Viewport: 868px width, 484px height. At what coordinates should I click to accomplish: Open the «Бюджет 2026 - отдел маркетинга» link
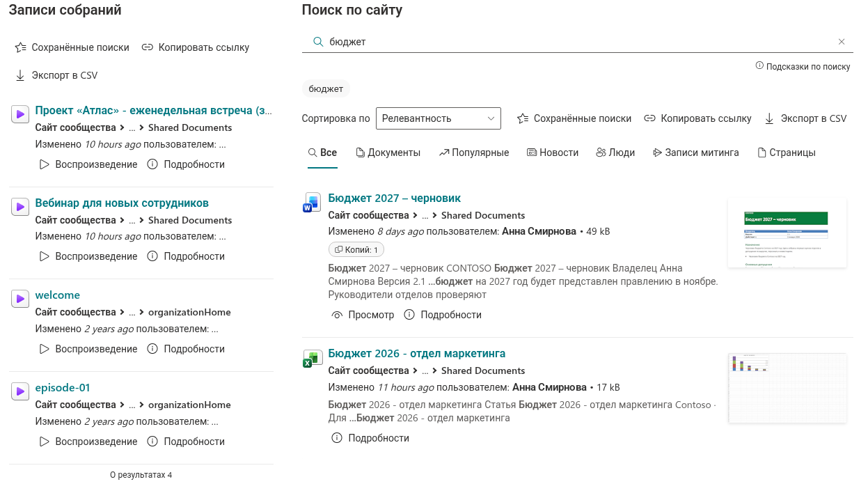pos(417,353)
